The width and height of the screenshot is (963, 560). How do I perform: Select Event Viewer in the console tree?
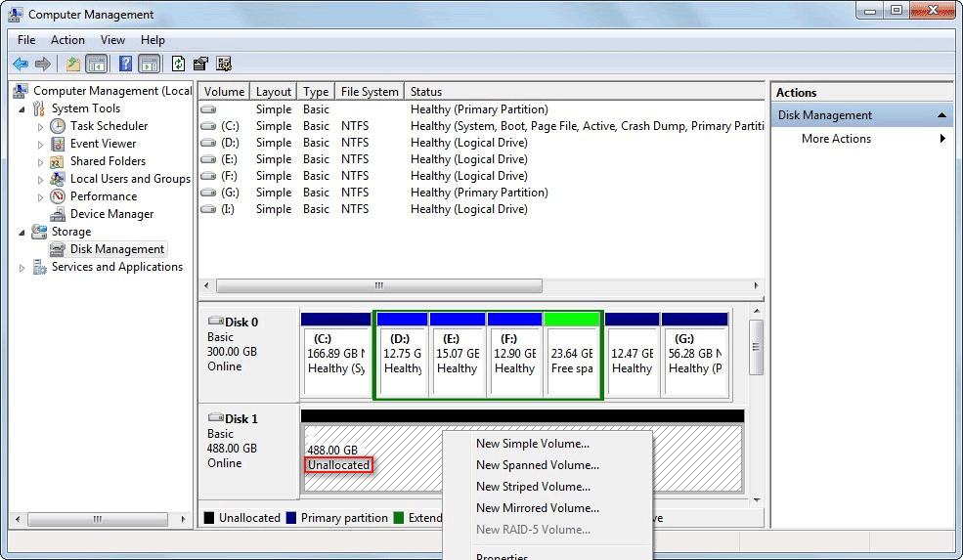point(103,144)
